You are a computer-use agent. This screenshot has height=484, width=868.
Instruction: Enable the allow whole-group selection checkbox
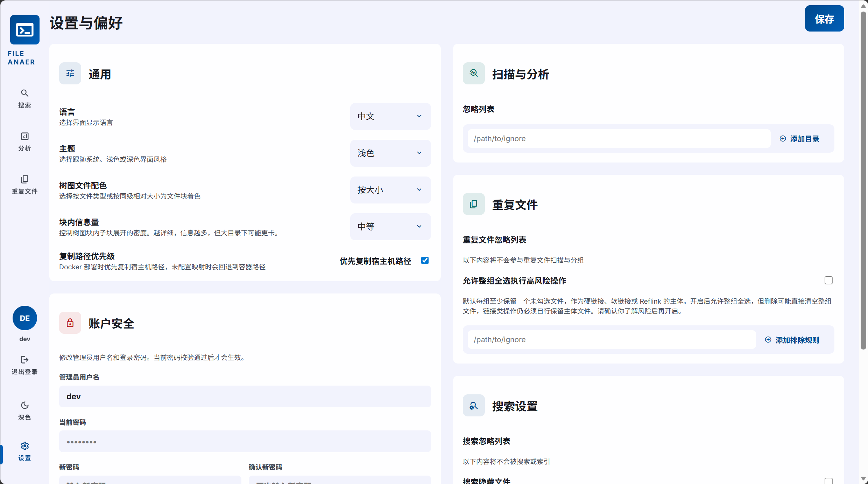828,281
